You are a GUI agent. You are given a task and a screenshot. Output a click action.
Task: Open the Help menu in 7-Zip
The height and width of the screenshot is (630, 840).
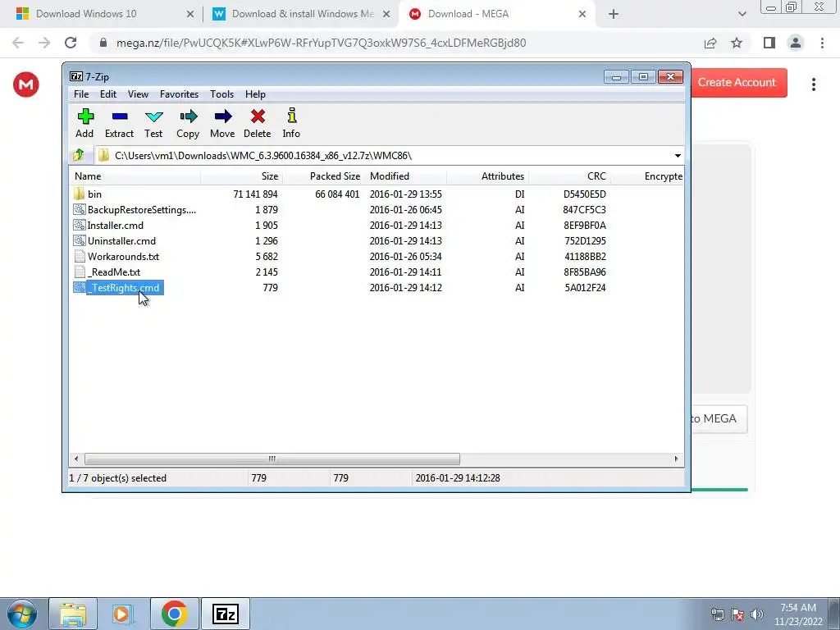pos(255,94)
